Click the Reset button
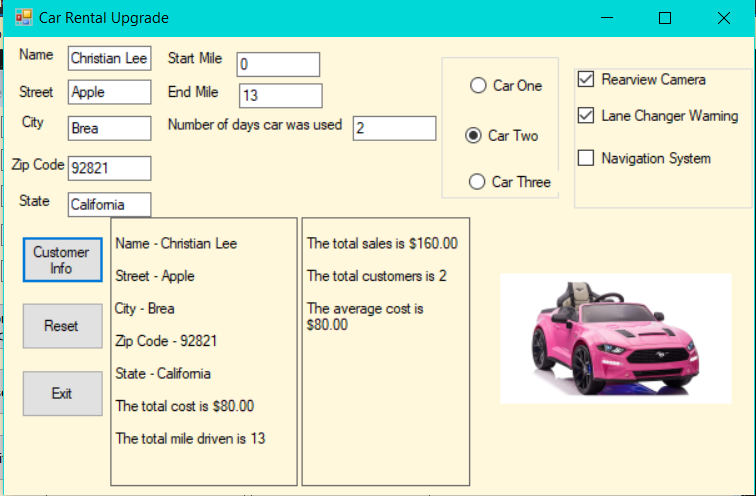 pos(62,326)
